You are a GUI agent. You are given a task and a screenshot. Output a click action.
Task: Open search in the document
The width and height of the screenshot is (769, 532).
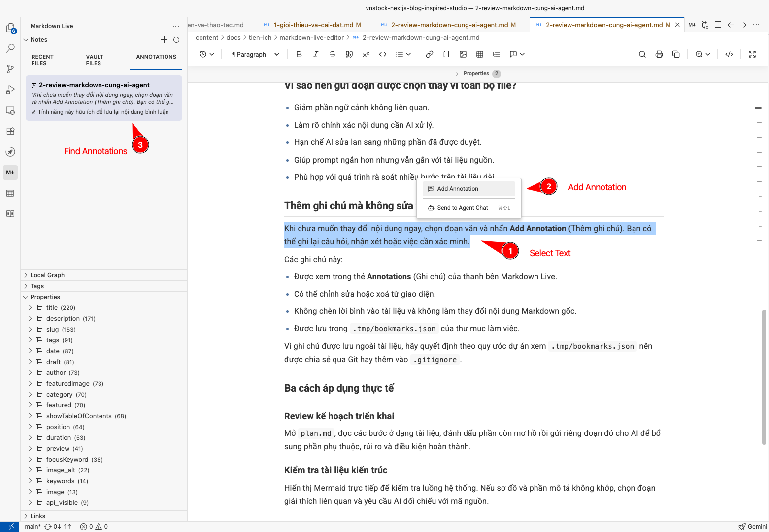pyautogui.click(x=642, y=54)
